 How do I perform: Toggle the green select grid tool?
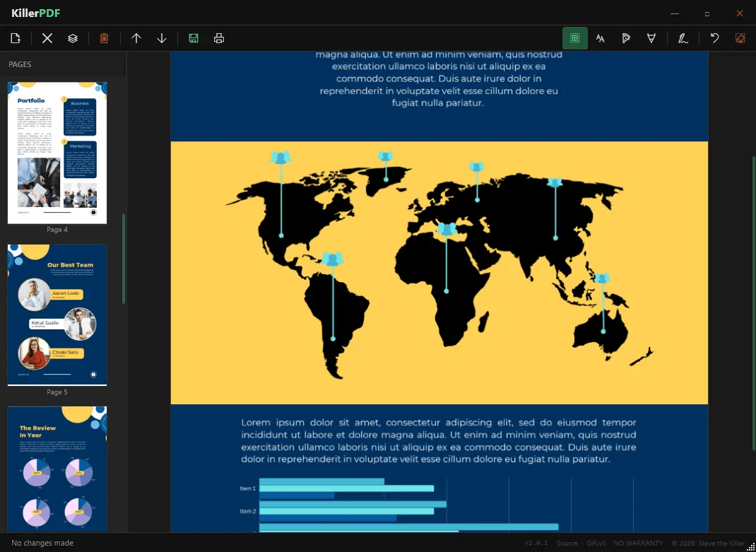coord(574,38)
